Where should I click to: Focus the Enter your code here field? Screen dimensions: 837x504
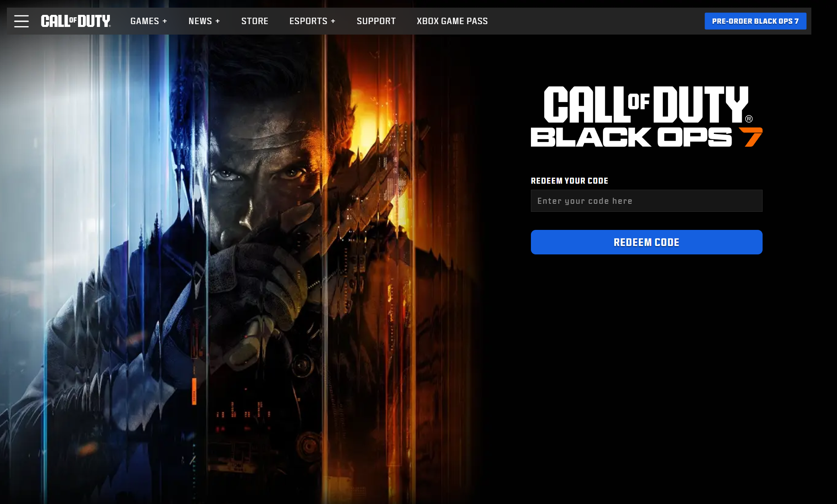(x=646, y=201)
